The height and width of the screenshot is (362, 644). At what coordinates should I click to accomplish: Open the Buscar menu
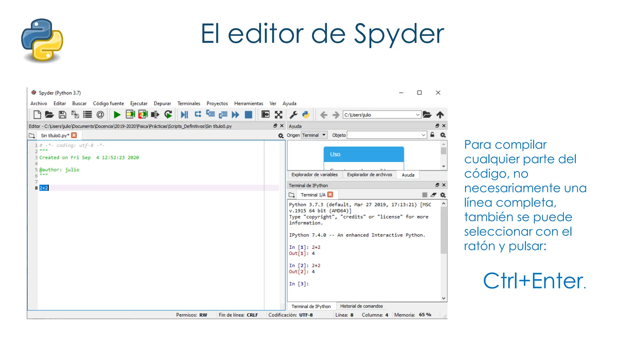coord(79,103)
